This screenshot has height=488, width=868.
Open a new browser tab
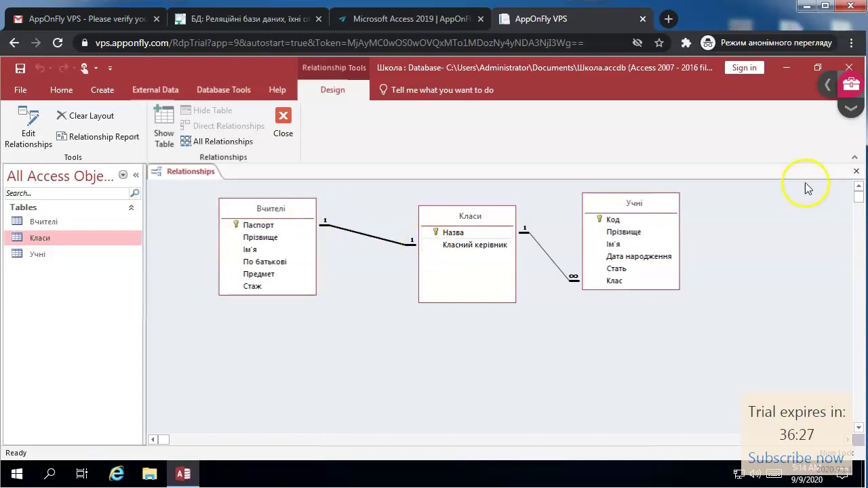pos(668,19)
